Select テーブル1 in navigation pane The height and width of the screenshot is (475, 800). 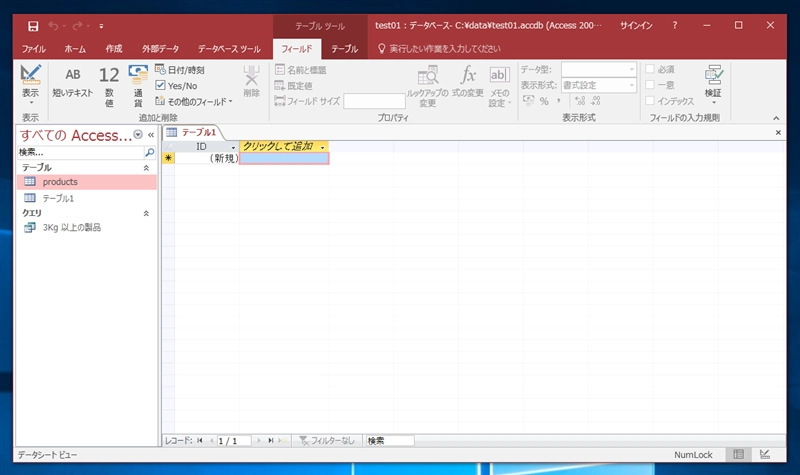(x=87, y=198)
